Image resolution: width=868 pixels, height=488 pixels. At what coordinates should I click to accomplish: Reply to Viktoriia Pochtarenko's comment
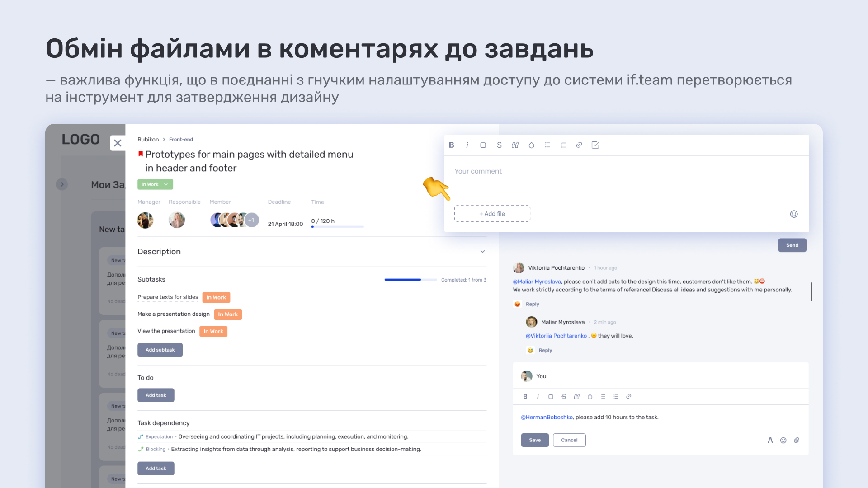(x=533, y=304)
